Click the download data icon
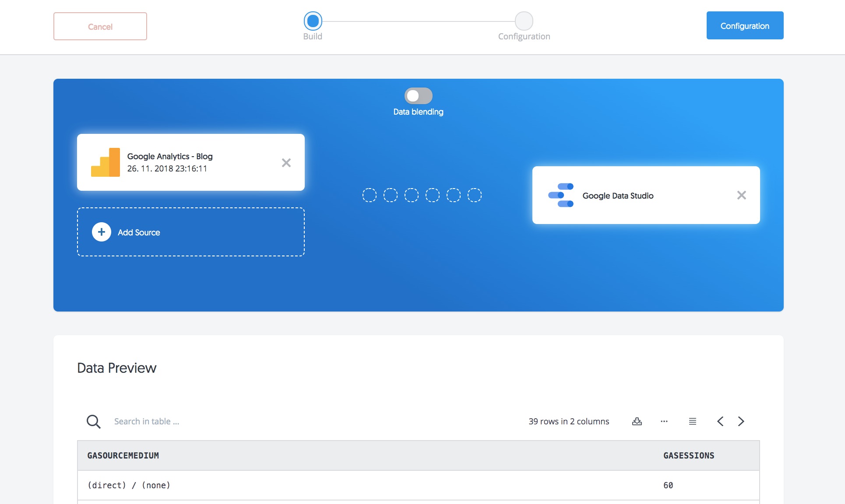 (637, 421)
